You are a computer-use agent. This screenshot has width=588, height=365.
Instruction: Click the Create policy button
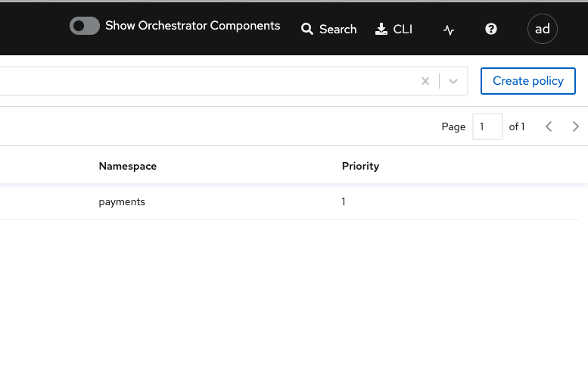click(x=528, y=81)
